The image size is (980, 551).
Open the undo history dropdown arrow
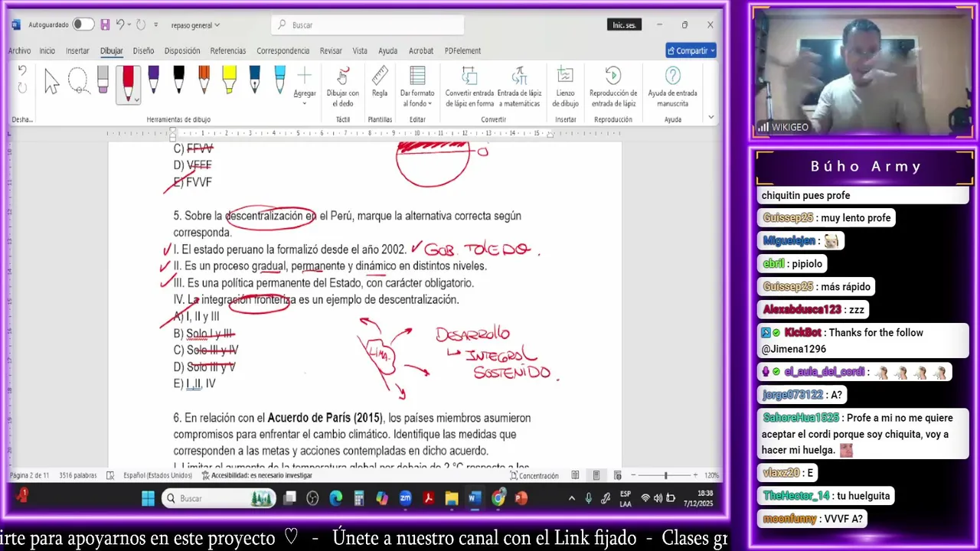coord(129,25)
